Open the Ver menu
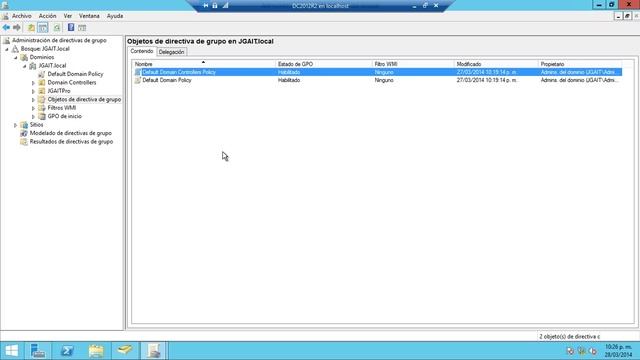640x360 pixels. point(68,16)
